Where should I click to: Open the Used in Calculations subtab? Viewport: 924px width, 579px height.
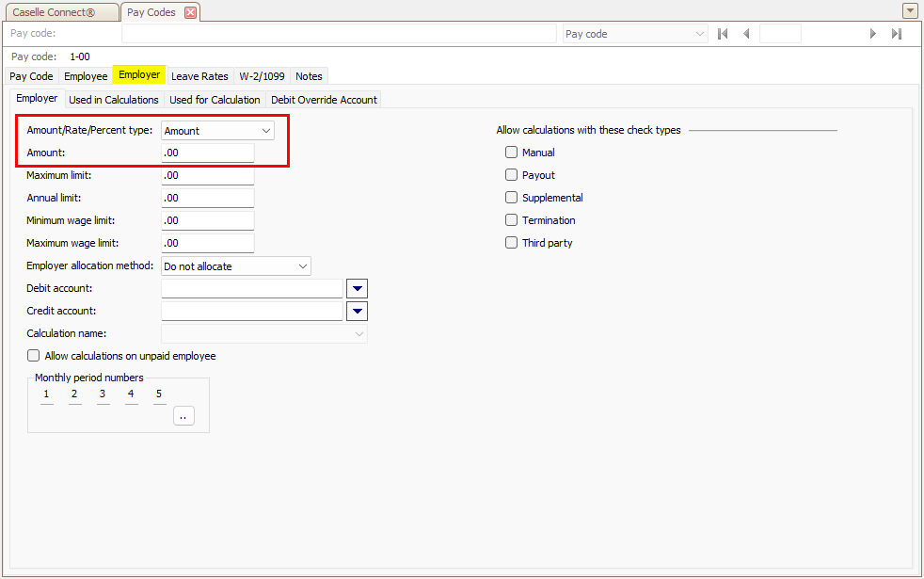coord(114,100)
